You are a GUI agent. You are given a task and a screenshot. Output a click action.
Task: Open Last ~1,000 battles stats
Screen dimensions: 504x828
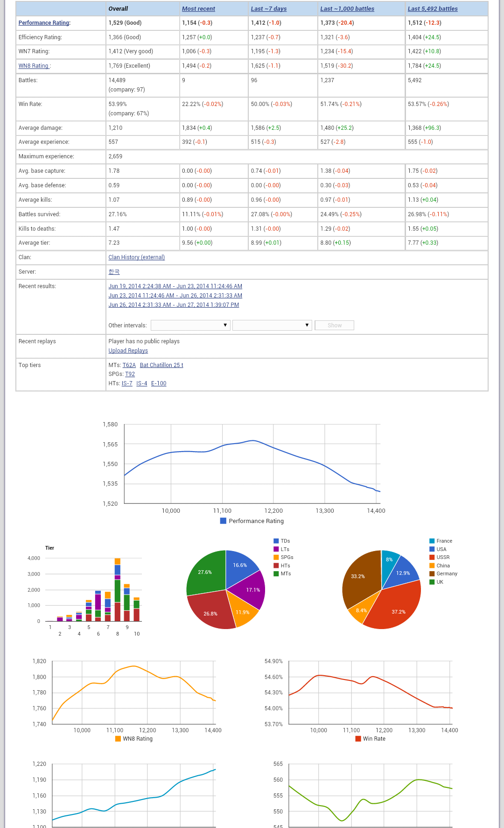pyautogui.click(x=347, y=9)
